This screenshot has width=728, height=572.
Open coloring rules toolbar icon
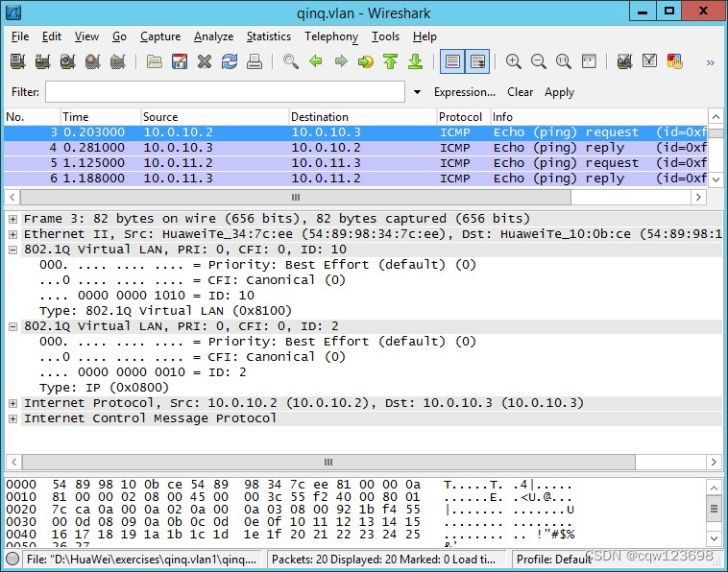674,61
